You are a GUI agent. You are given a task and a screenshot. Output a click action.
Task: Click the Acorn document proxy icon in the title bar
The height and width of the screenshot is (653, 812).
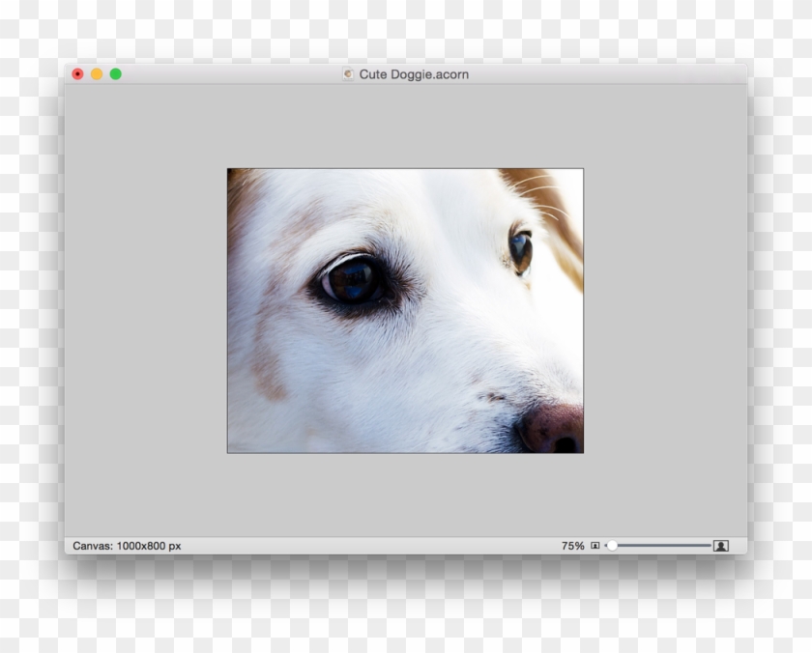[x=348, y=74]
